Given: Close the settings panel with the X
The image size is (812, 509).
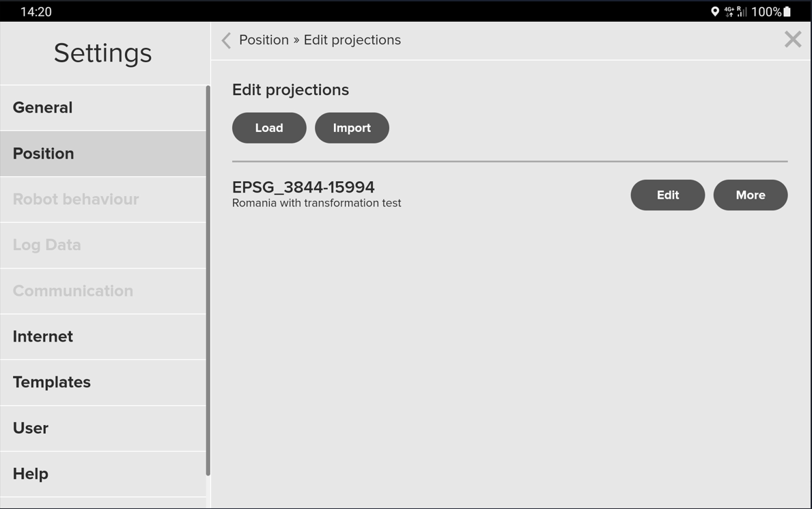Looking at the screenshot, I should (x=792, y=40).
